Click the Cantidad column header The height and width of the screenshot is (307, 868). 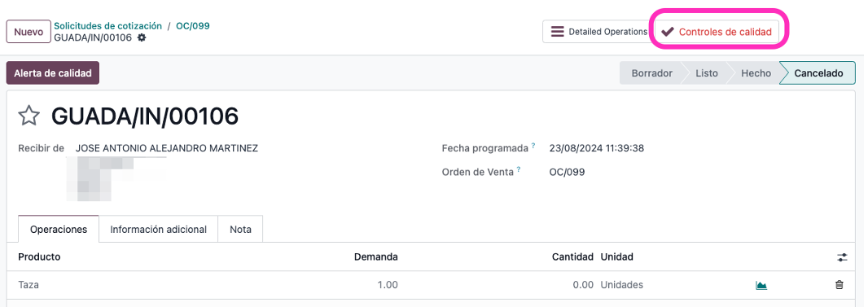[572, 257]
